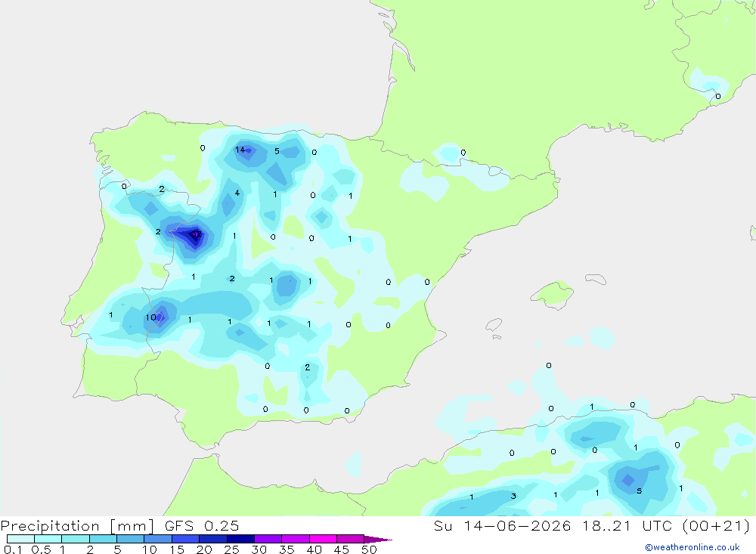
Task: Click the 30–35 mm violet legend box
Action: [x=268, y=539]
